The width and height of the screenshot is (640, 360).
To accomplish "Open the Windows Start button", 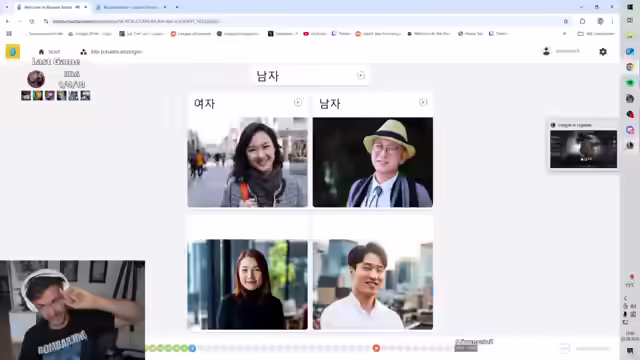I will point(630,7).
